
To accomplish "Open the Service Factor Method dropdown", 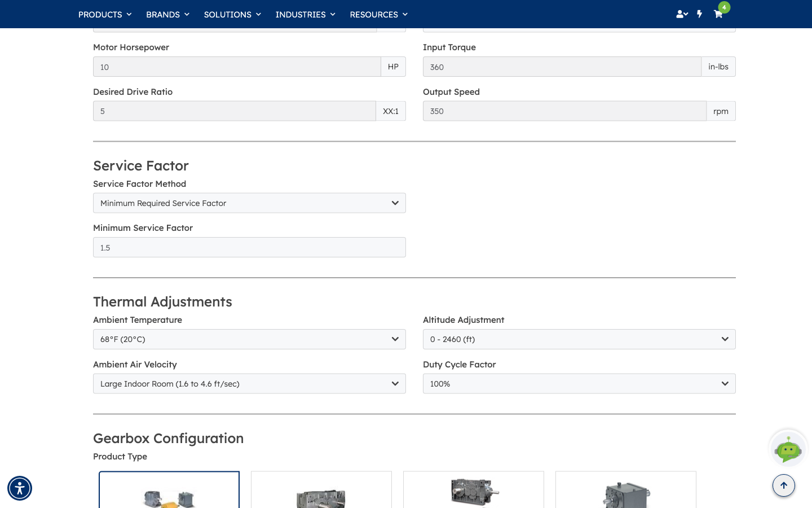I will point(249,203).
